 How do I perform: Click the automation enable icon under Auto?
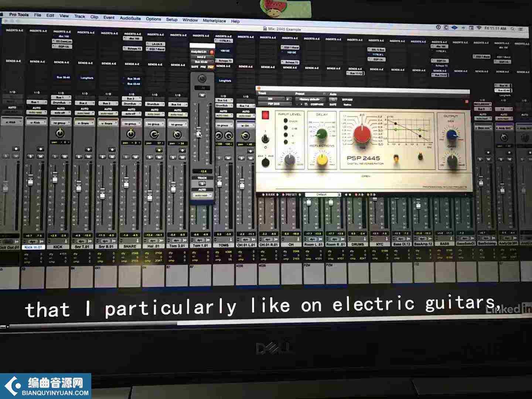point(333,99)
